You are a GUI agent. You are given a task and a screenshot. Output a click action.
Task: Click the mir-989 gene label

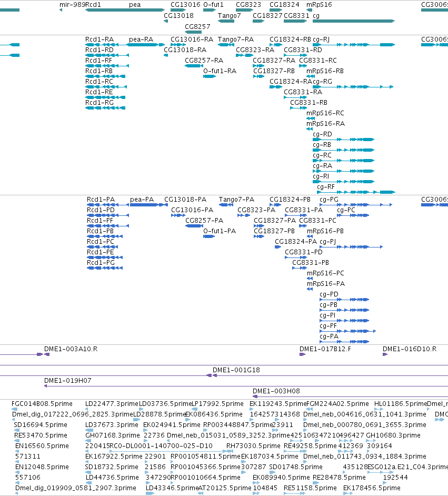point(73,5)
